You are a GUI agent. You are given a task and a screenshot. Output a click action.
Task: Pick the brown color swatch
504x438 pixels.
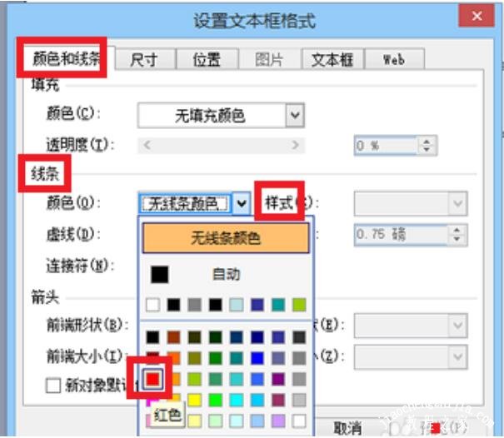point(173,337)
